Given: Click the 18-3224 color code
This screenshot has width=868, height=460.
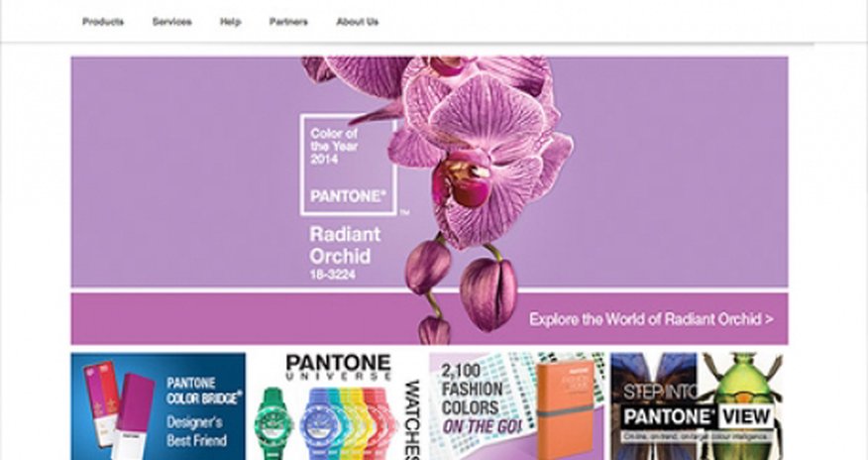Looking at the screenshot, I should 333,275.
